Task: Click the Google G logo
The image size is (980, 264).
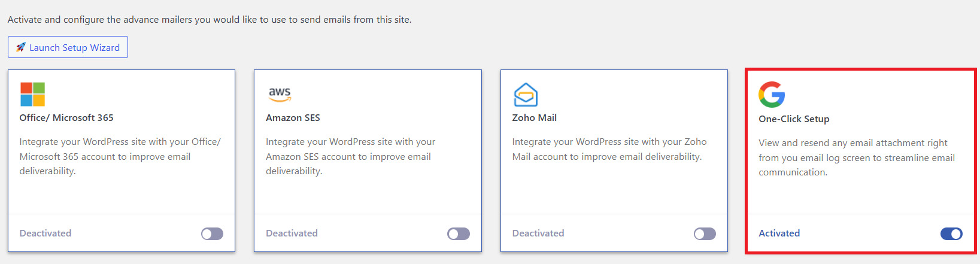Action: point(772,95)
